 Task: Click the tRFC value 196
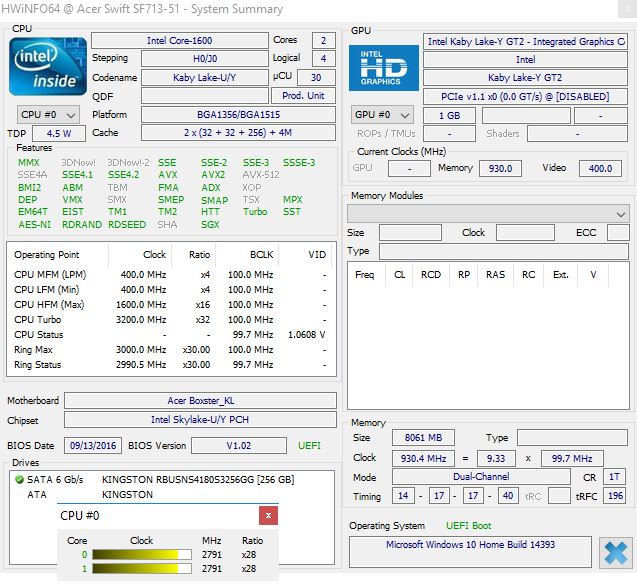614,496
